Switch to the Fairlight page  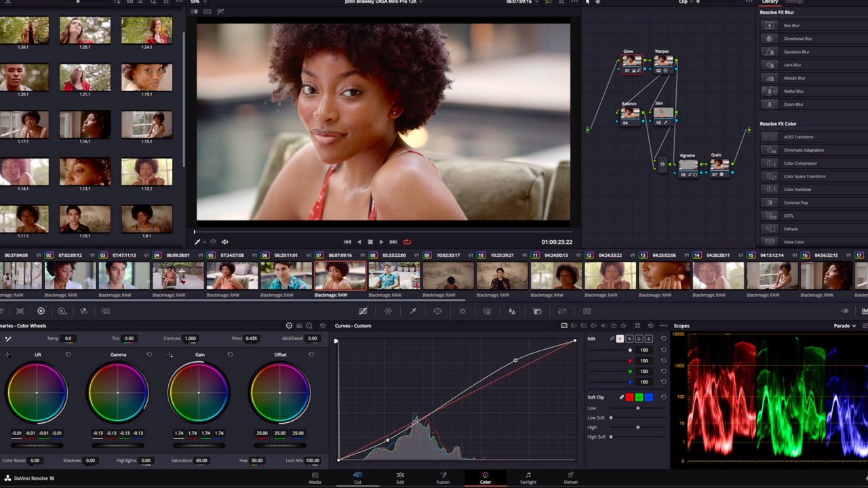(528, 477)
